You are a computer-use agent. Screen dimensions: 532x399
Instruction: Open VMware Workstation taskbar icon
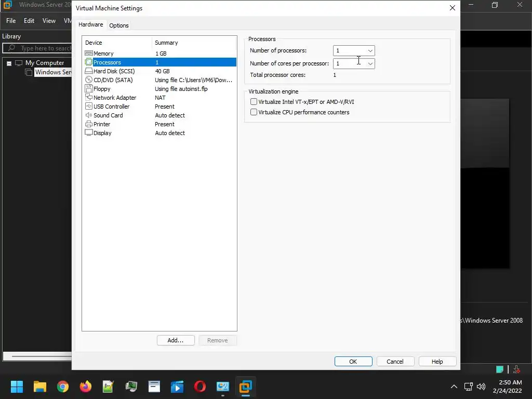click(x=246, y=387)
